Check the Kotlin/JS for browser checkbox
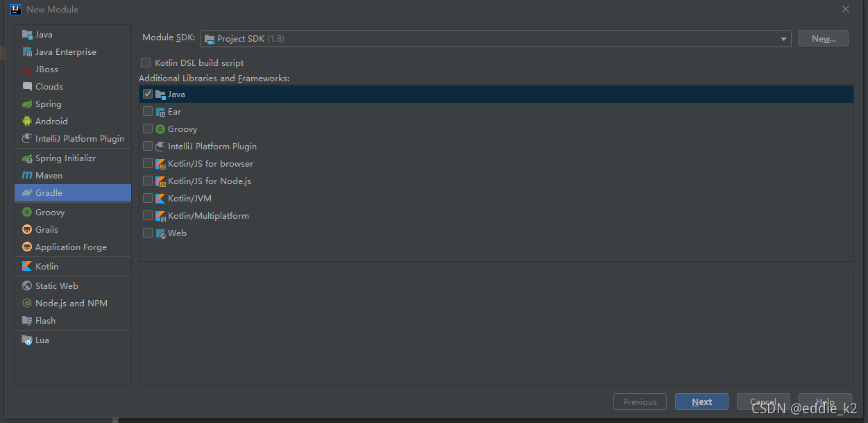Image resolution: width=868 pixels, height=423 pixels. tap(148, 163)
